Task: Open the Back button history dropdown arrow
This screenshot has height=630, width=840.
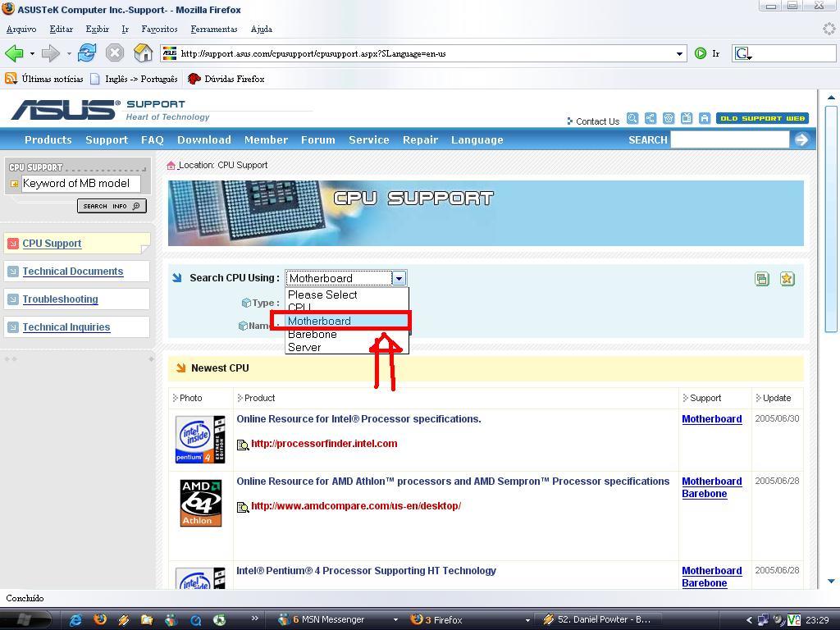Action: tap(32, 53)
